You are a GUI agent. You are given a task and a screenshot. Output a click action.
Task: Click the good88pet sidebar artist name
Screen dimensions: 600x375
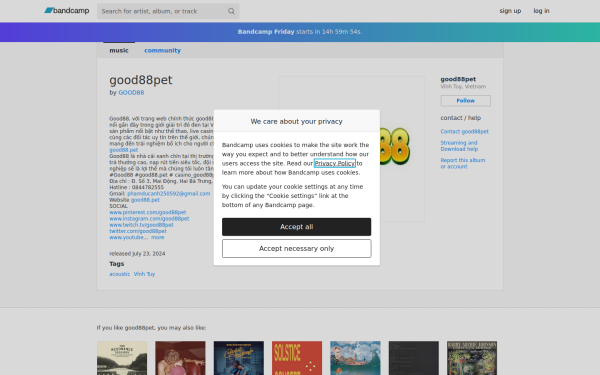coord(458,79)
